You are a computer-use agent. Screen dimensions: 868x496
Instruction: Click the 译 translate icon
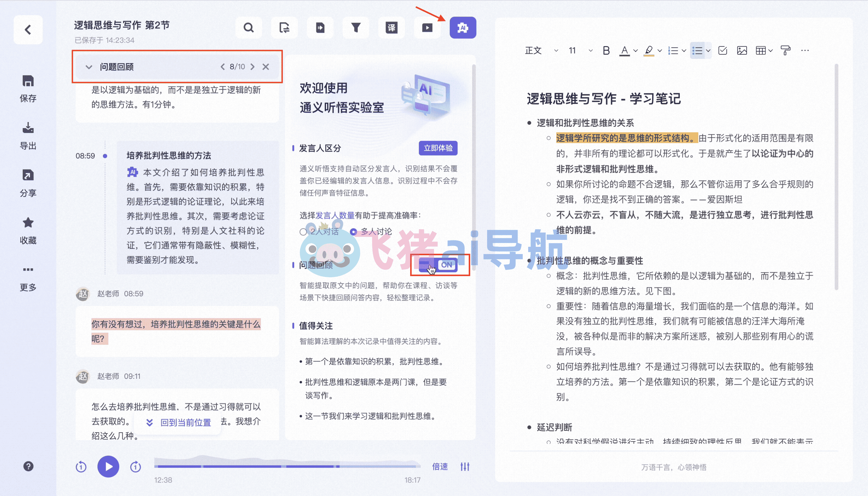click(x=391, y=27)
